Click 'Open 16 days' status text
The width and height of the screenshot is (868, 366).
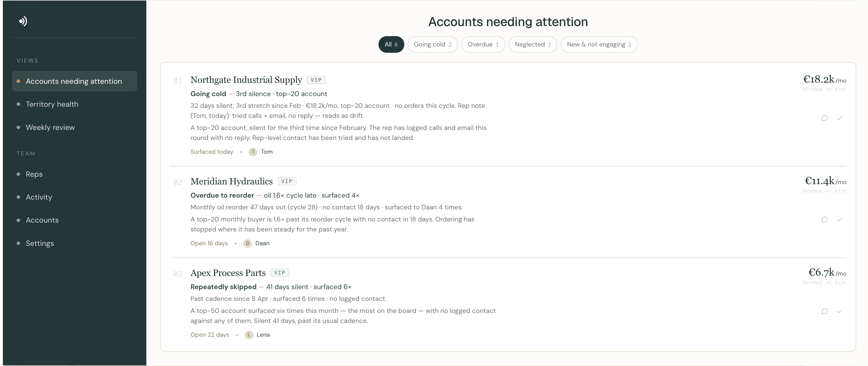(209, 244)
